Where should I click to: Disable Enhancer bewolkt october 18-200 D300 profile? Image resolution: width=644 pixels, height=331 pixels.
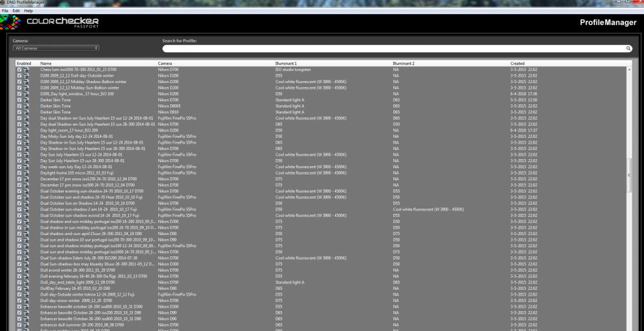[19, 307]
